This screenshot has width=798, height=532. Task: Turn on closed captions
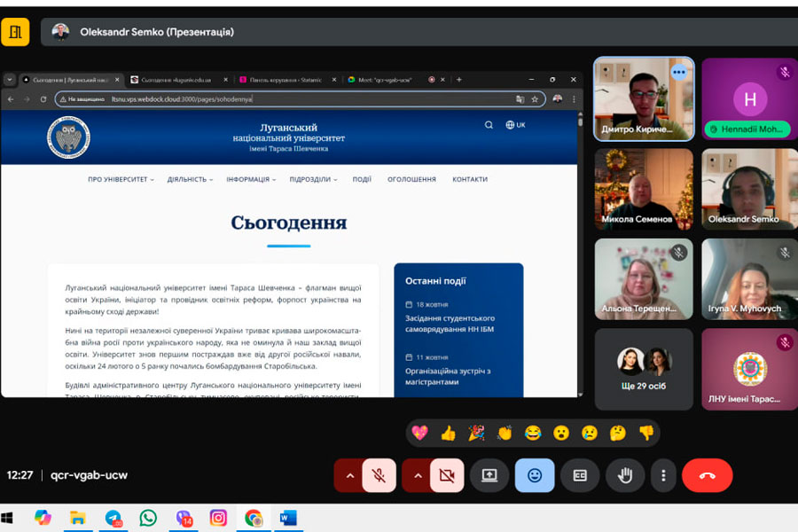[580, 475]
